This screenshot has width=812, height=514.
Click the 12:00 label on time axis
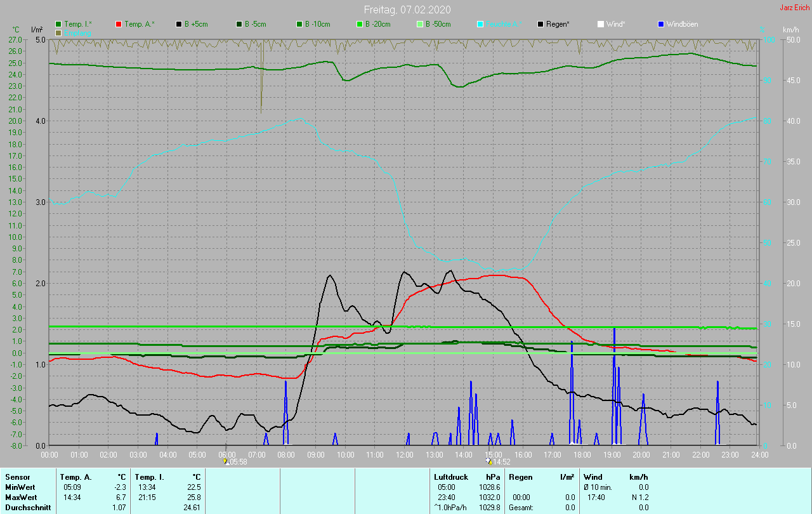(x=404, y=454)
